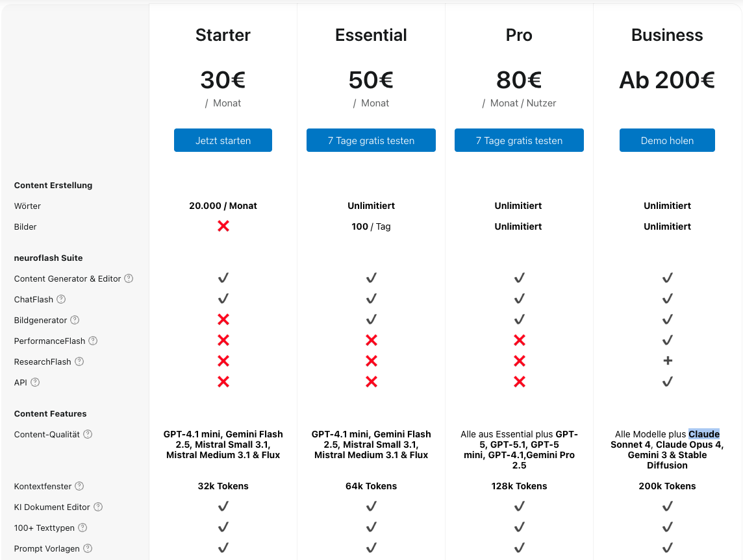The width and height of the screenshot is (743, 560).
Task: Click the Pro plan heading
Action: [519, 35]
